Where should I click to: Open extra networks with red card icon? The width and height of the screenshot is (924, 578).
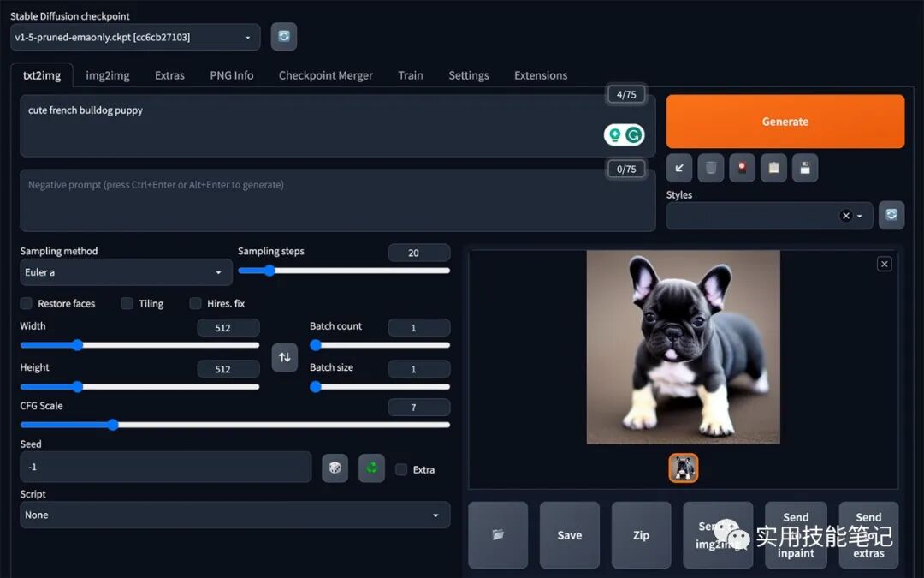[742, 168]
